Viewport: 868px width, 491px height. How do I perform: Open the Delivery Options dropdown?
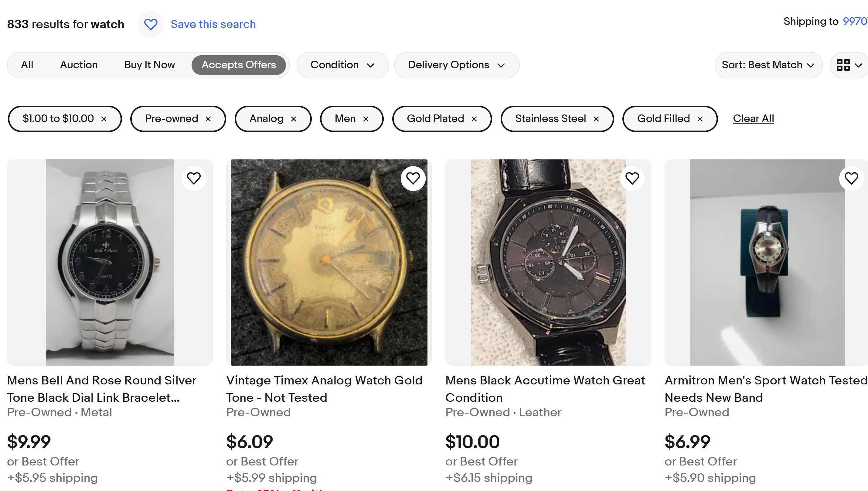click(456, 65)
